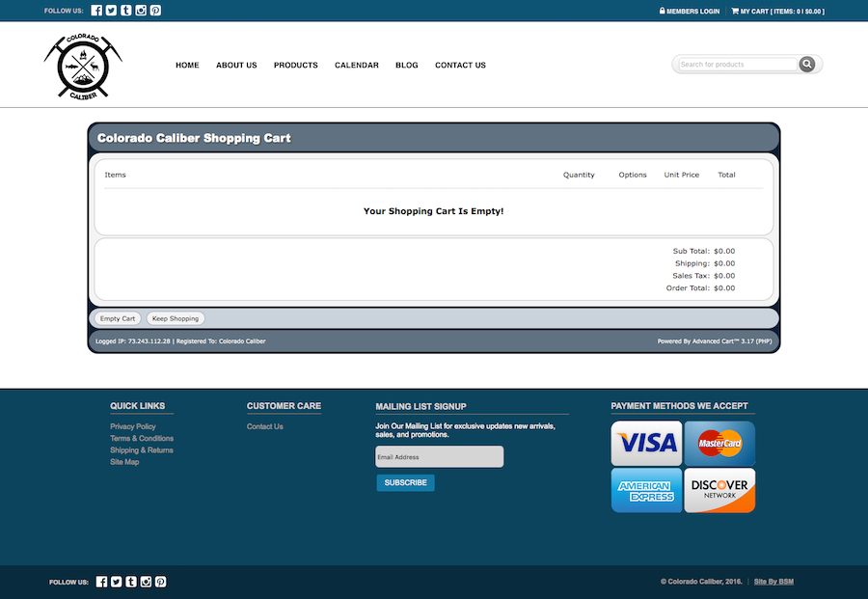Click the Payment Methods We Accept heading

[679, 406]
